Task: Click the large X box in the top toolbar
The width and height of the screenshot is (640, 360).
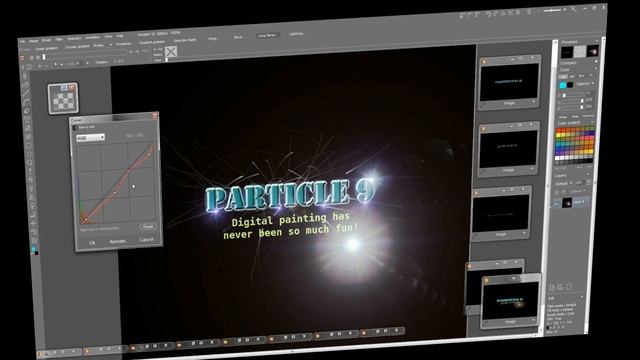Action: (x=171, y=51)
